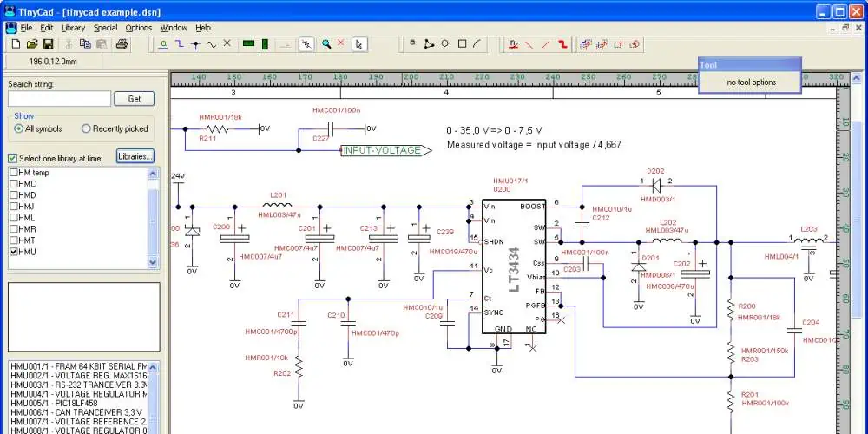The image size is (868, 434).
Task: Select the arrow pointer tool
Action: point(360,43)
